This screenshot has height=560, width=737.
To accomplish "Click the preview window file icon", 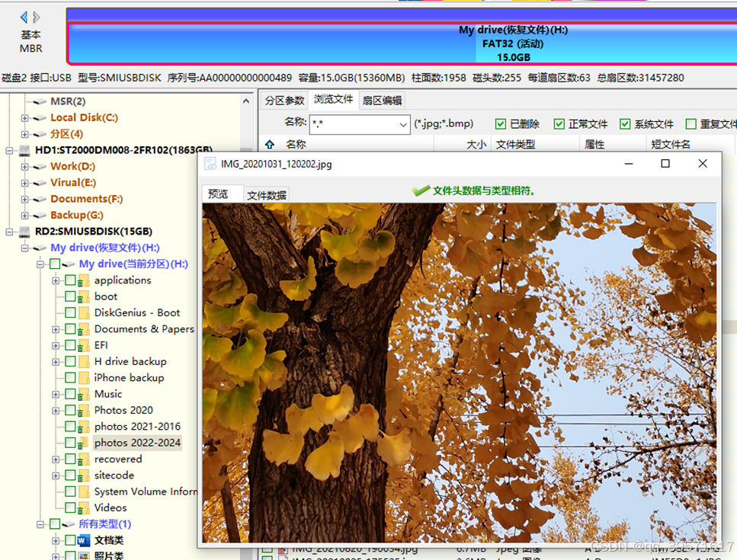I will pos(210,164).
